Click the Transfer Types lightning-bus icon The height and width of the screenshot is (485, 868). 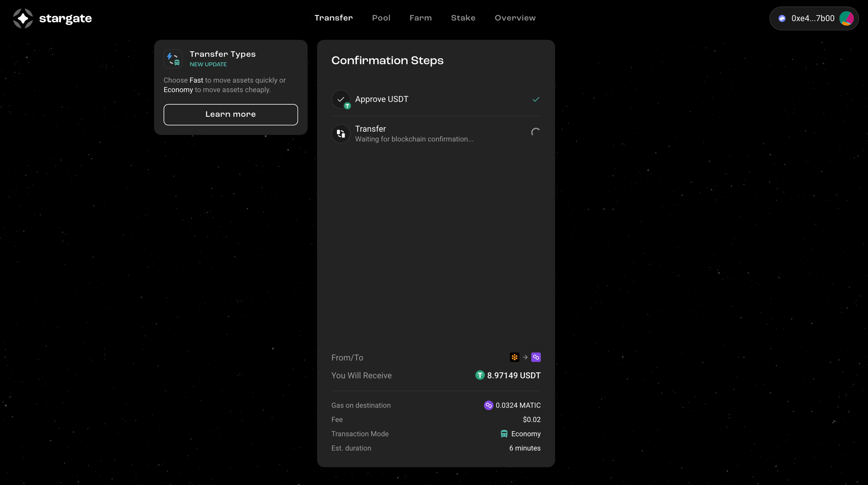click(x=173, y=59)
